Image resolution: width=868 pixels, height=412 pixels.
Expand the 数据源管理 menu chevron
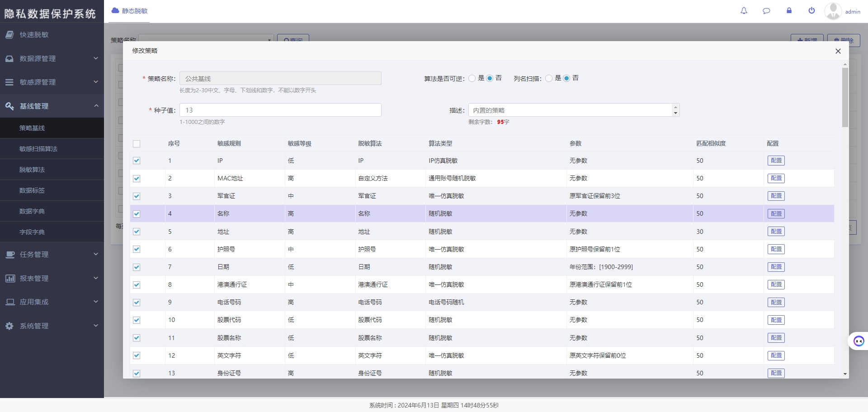[x=96, y=58]
